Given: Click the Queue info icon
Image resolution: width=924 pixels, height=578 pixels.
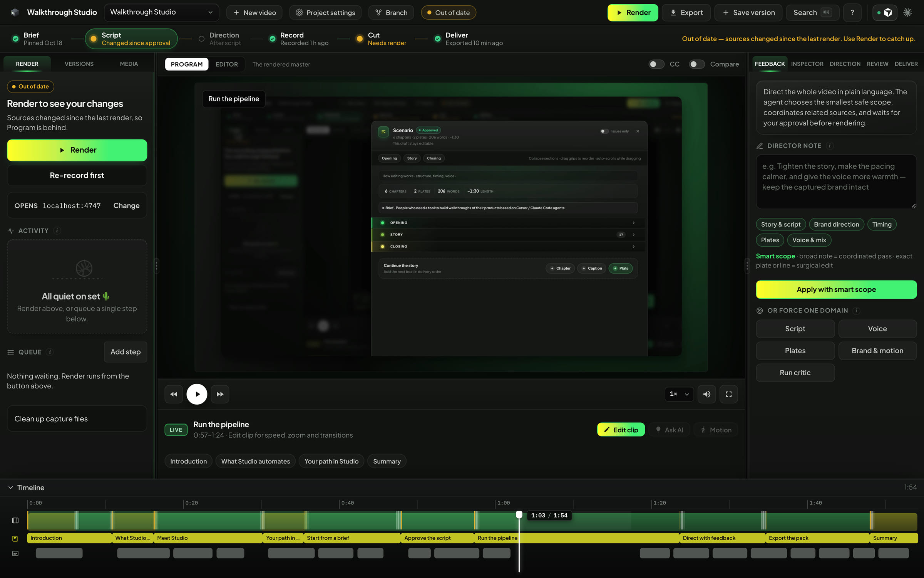Looking at the screenshot, I should (50, 352).
